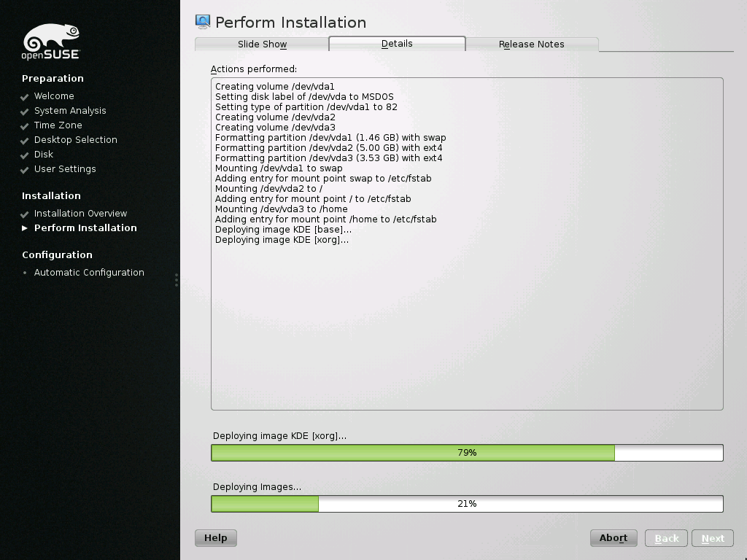Click the Actions performed label
The image size is (747, 560).
(254, 69)
